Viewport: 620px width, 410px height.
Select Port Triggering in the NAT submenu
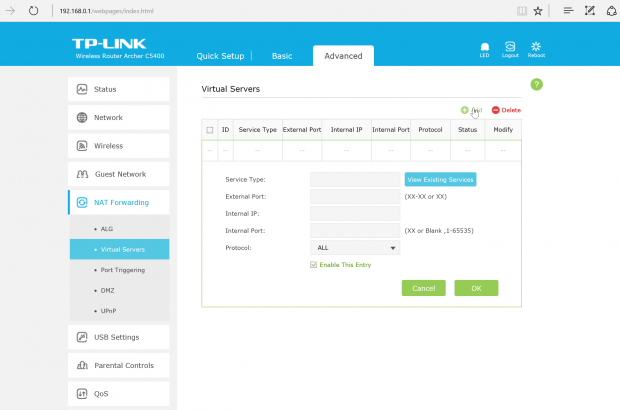point(123,269)
